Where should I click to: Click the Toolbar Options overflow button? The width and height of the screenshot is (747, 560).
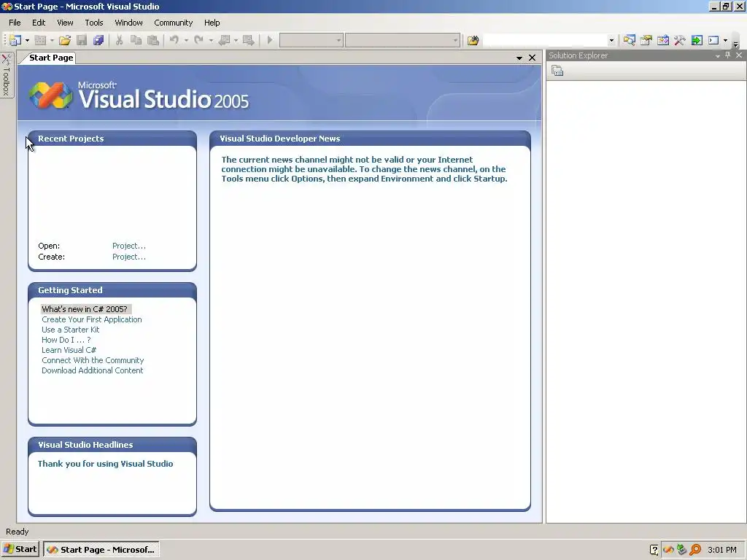point(735,44)
